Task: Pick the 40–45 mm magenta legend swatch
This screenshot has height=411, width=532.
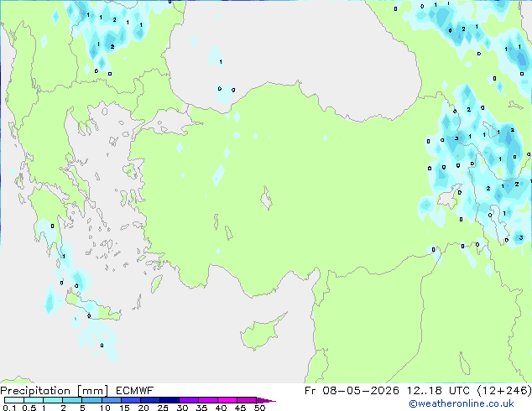Action: [x=227, y=400]
